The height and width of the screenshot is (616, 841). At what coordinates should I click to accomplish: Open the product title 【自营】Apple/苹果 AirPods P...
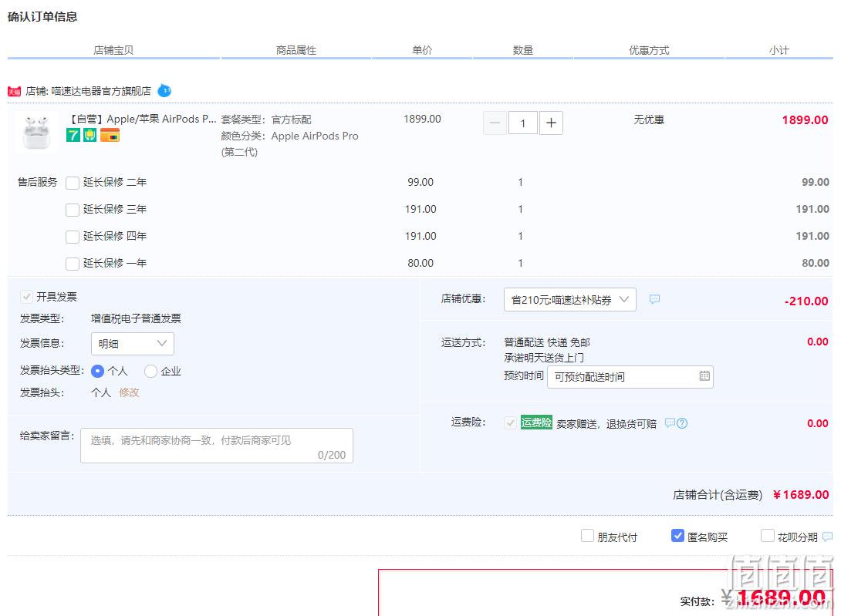(143, 119)
